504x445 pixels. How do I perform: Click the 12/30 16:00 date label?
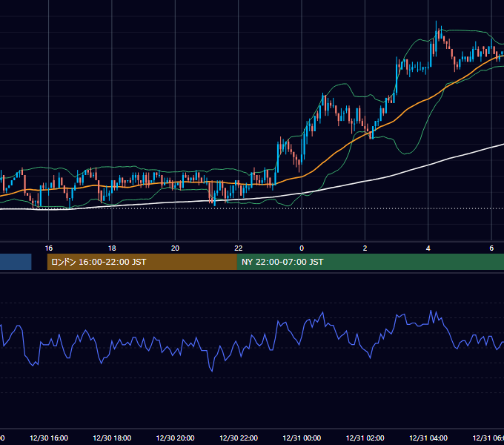[49, 438]
